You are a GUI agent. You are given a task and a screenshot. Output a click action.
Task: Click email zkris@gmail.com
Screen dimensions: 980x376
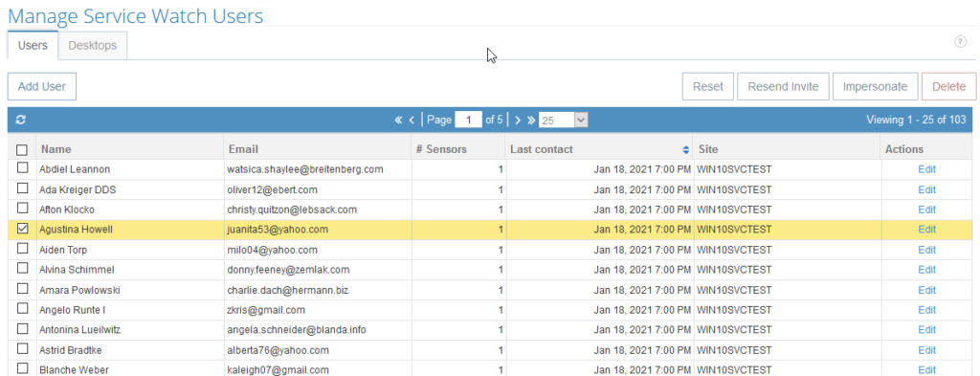(266, 310)
